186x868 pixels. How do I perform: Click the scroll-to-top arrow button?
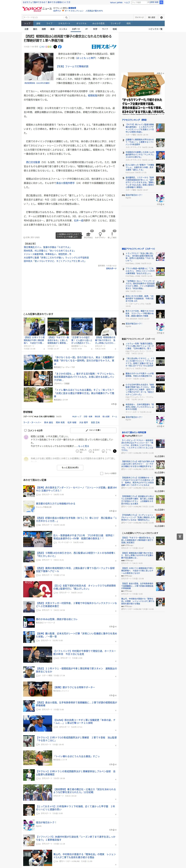[180, 536]
